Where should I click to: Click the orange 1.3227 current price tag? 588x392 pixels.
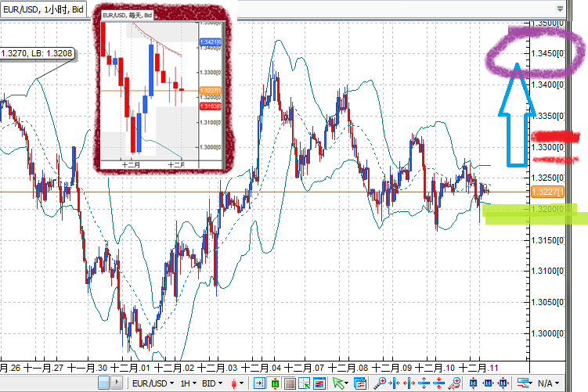click(548, 192)
